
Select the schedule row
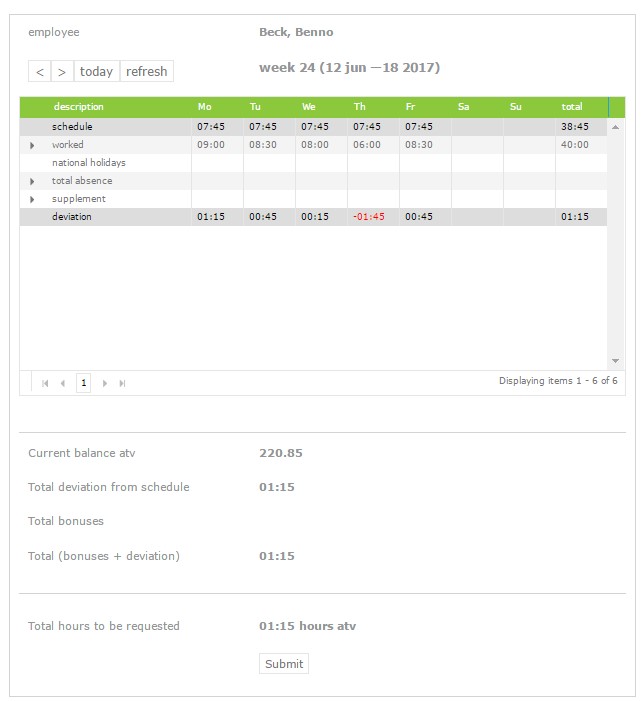point(313,127)
